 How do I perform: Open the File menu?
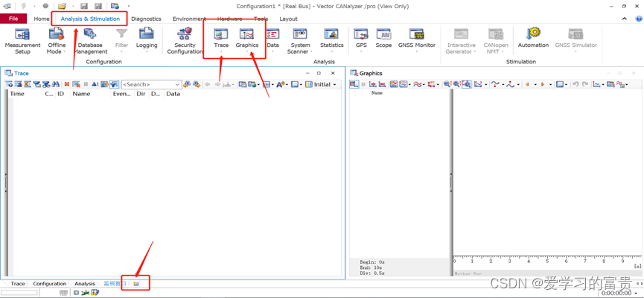click(13, 19)
